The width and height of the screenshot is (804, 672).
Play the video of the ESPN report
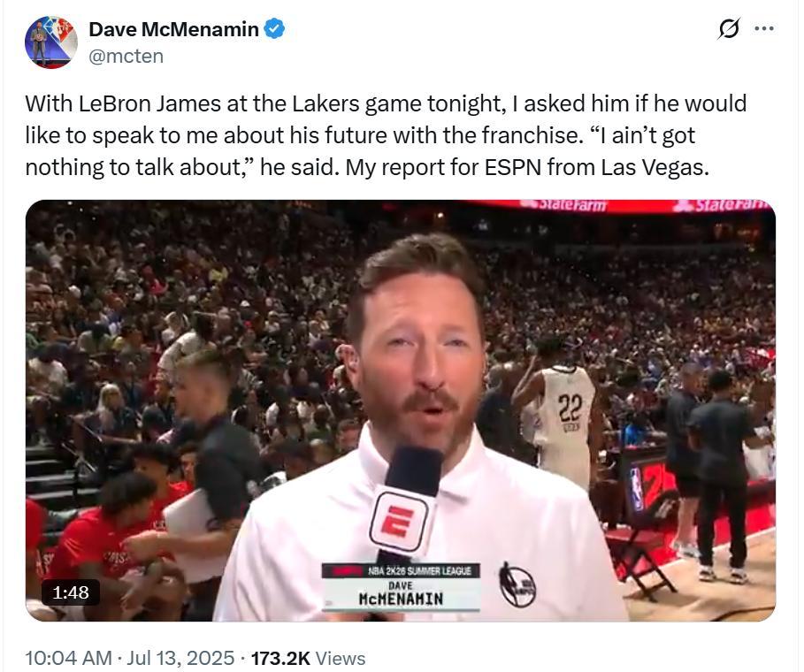pos(401,410)
